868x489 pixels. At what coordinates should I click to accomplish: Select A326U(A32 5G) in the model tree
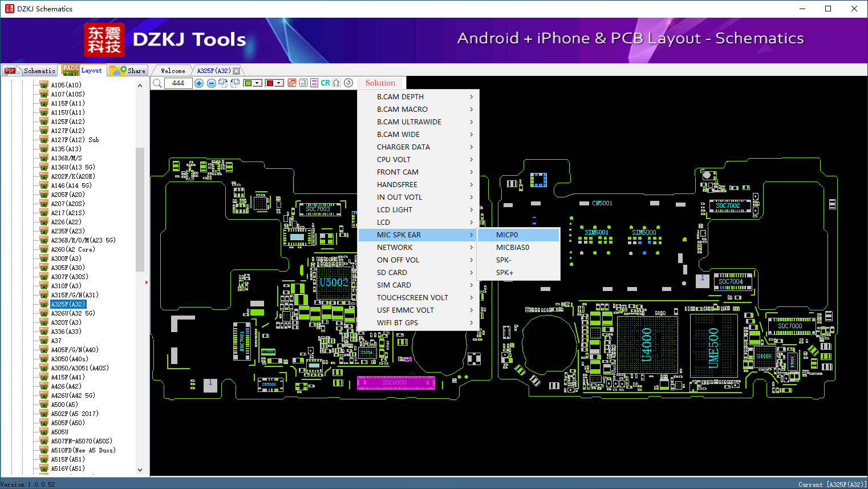73,313
